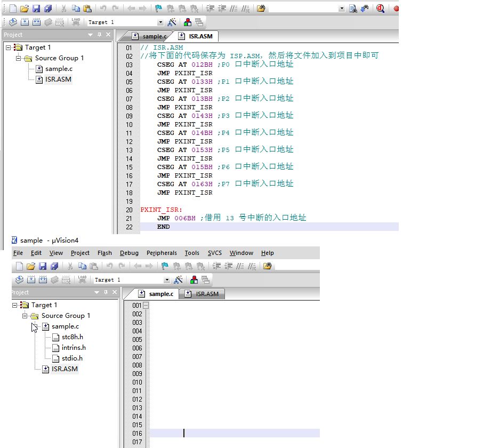The image size is (483, 448).
Task: Select stc8h.h in lower window tree
Action: point(72,337)
